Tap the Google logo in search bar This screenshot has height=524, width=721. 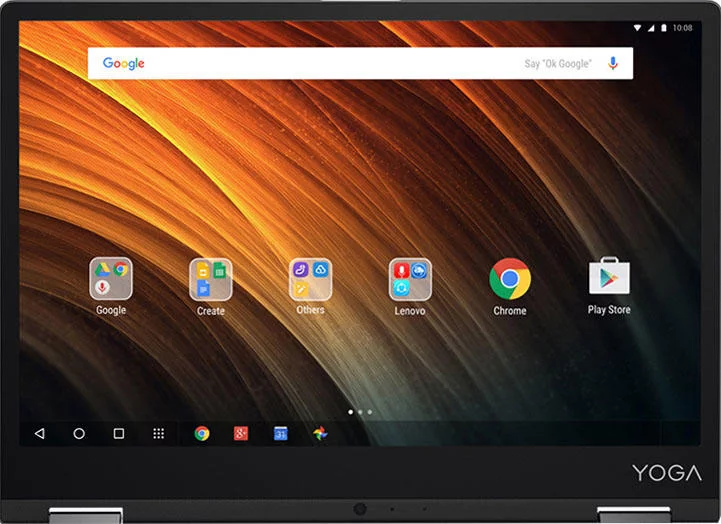tap(123, 63)
